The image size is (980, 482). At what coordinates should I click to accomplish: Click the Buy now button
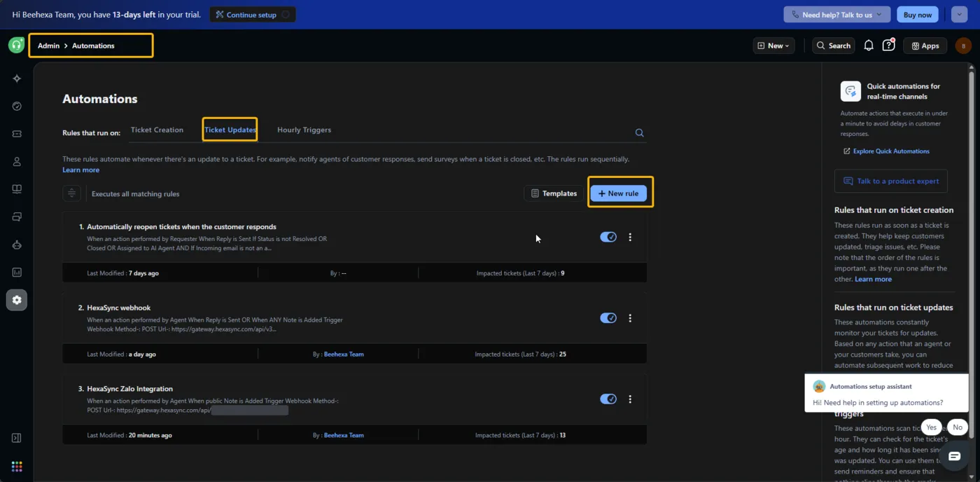pos(918,15)
